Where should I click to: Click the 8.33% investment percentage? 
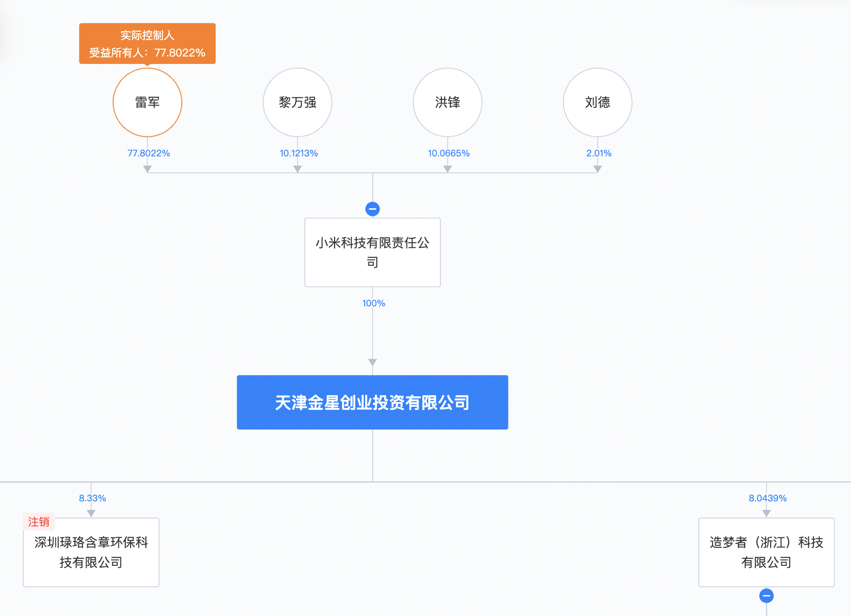coord(92,498)
